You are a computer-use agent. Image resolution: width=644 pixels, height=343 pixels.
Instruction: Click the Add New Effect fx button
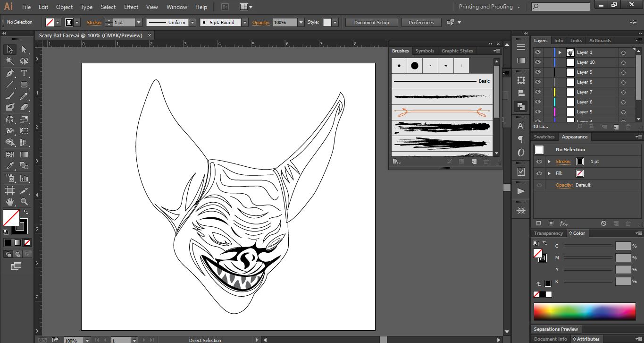pyautogui.click(x=563, y=223)
